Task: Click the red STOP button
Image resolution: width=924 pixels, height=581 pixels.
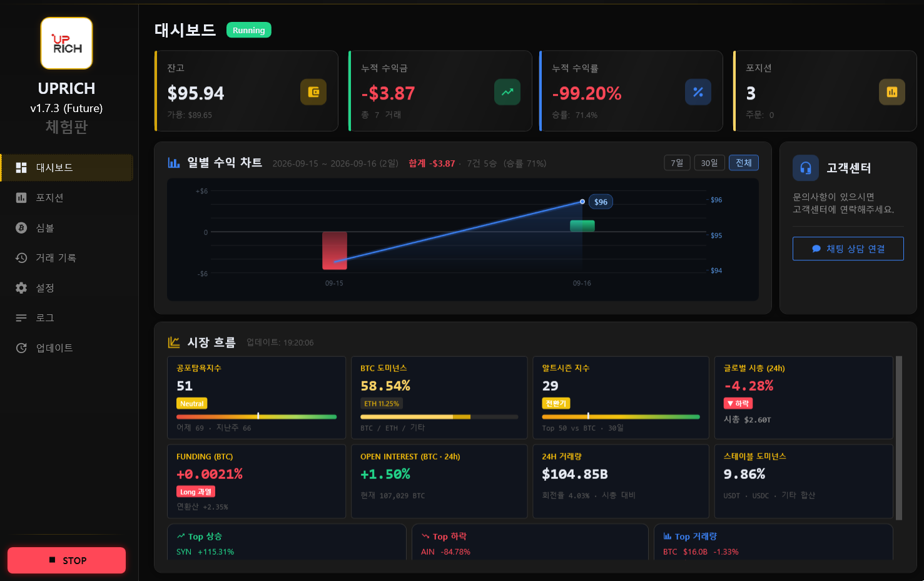Action: 67,560
